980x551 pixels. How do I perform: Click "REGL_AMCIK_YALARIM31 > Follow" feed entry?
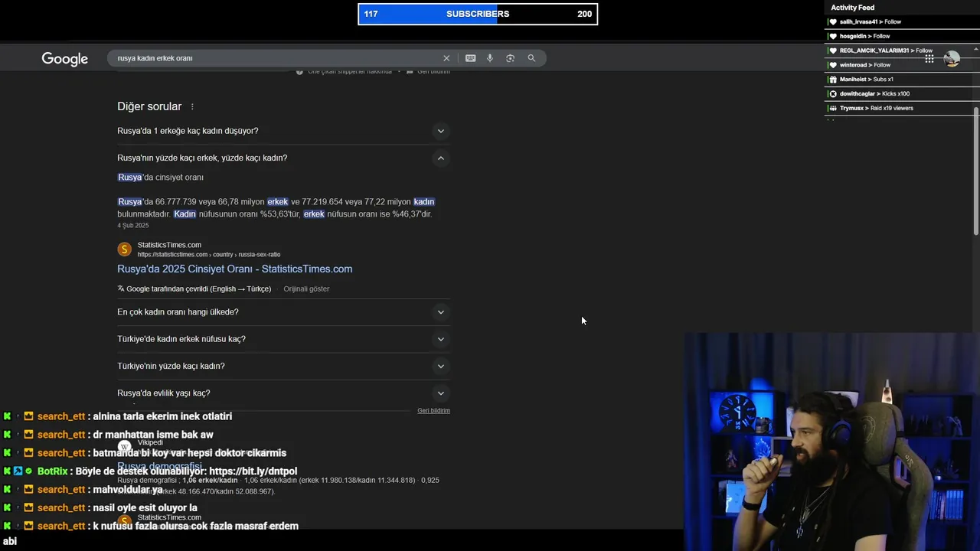point(886,51)
